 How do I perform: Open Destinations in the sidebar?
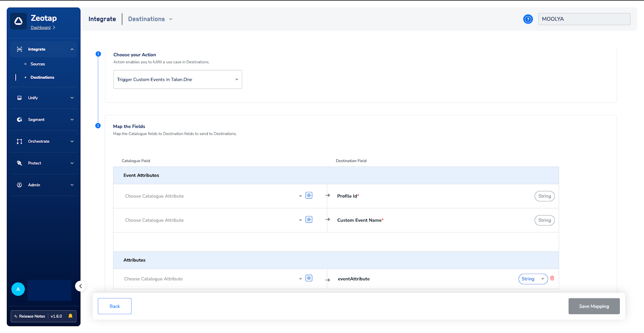(x=42, y=77)
